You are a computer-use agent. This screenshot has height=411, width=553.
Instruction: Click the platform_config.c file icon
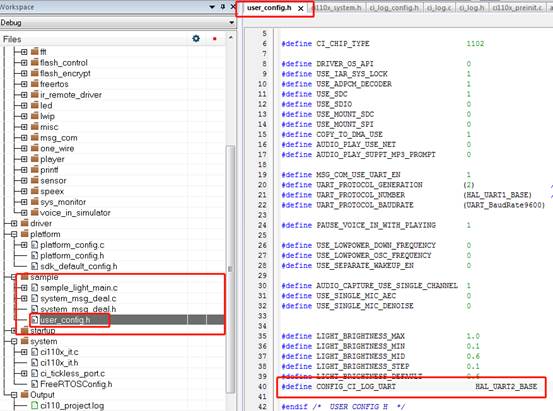[x=35, y=245]
